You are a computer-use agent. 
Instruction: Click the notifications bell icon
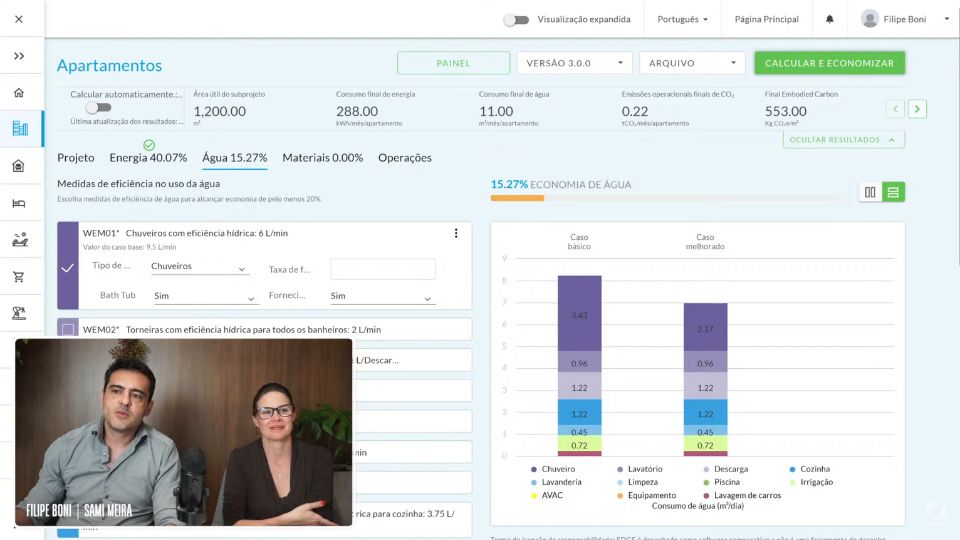coord(829,19)
